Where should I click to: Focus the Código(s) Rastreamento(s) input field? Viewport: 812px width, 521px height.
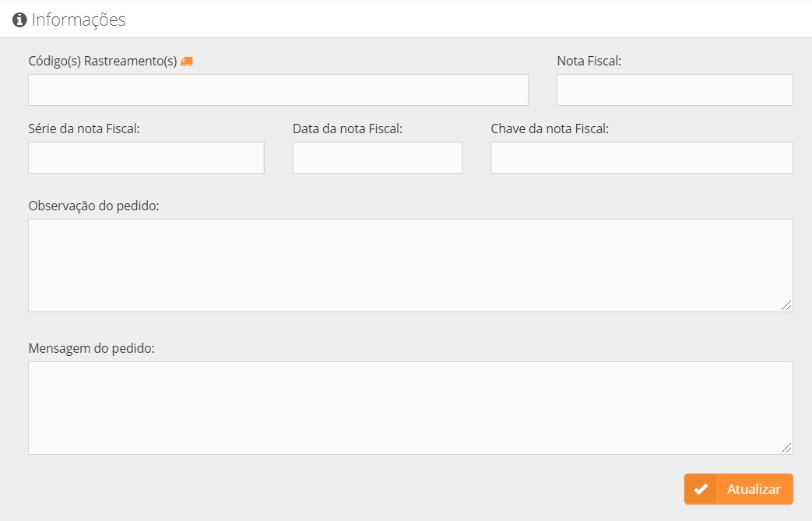click(278, 90)
